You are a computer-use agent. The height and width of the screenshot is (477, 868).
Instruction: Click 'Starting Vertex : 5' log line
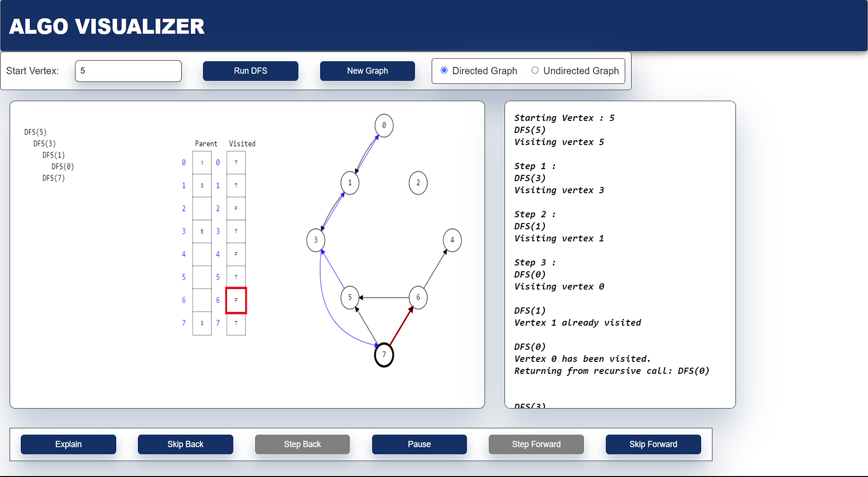564,118
